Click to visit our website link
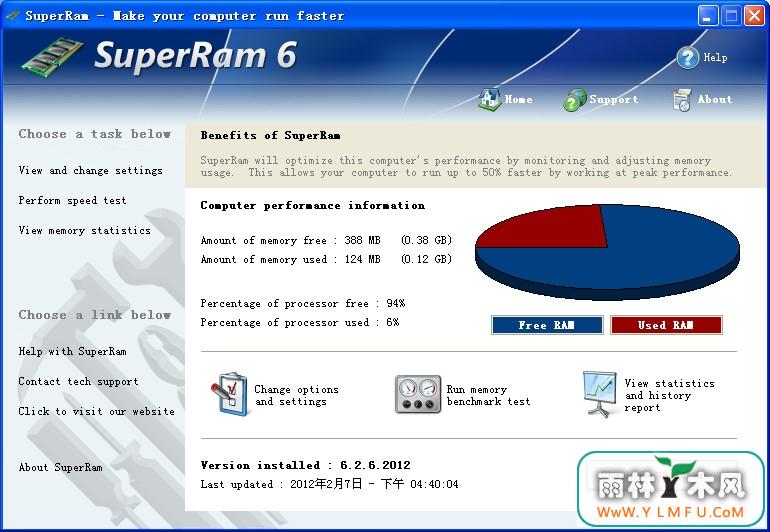The width and height of the screenshot is (770, 532). [x=96, y=411]
